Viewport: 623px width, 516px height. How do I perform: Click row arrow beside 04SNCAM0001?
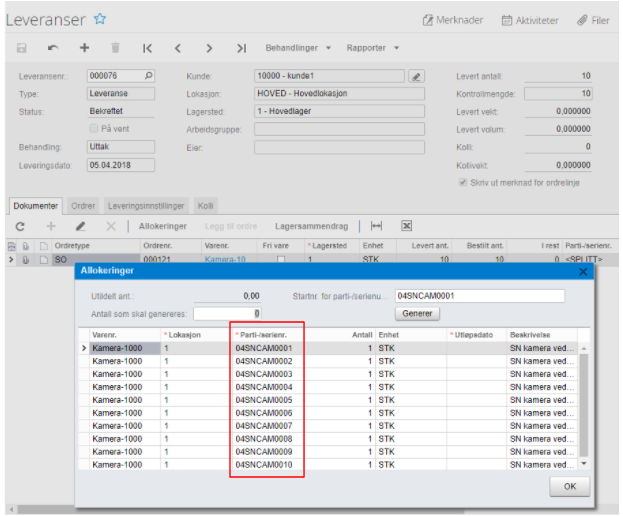[84, 348]
